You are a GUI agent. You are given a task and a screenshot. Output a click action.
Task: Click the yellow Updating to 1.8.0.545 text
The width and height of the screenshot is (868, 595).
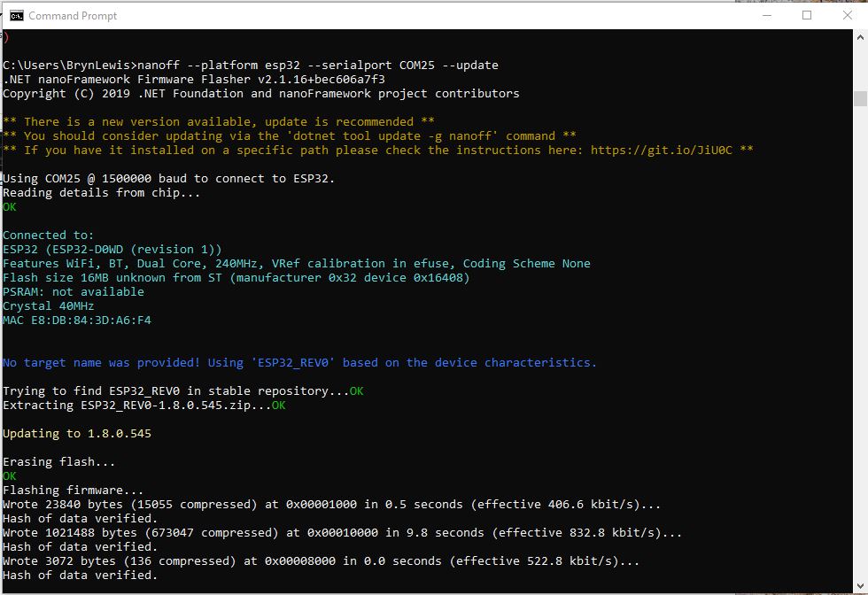click(x=75, y=433)
